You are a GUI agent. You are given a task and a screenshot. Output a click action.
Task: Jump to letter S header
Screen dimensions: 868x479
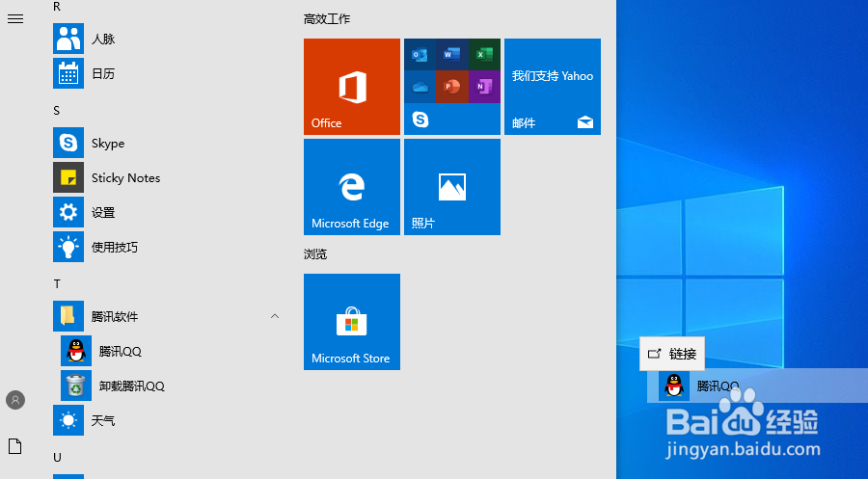point(57,111)
